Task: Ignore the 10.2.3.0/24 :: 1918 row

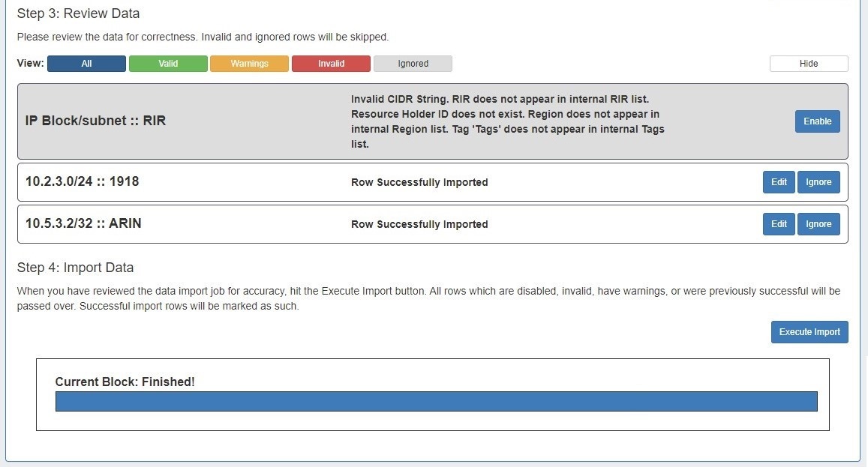Action: [818, 182]
